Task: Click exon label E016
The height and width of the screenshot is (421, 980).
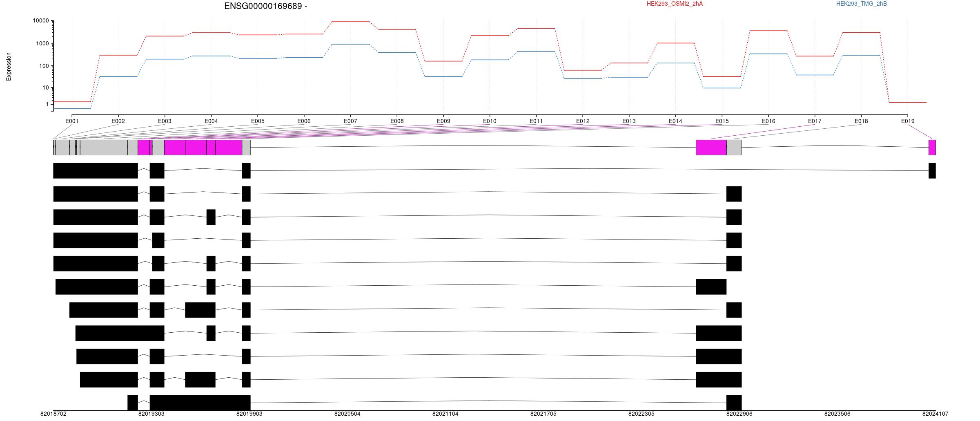Action: (768, 121)
